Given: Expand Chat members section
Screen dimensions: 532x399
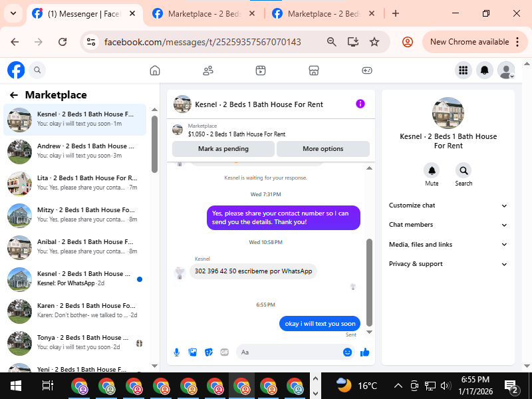Looking at the screenshot, I should coord(448,225).
